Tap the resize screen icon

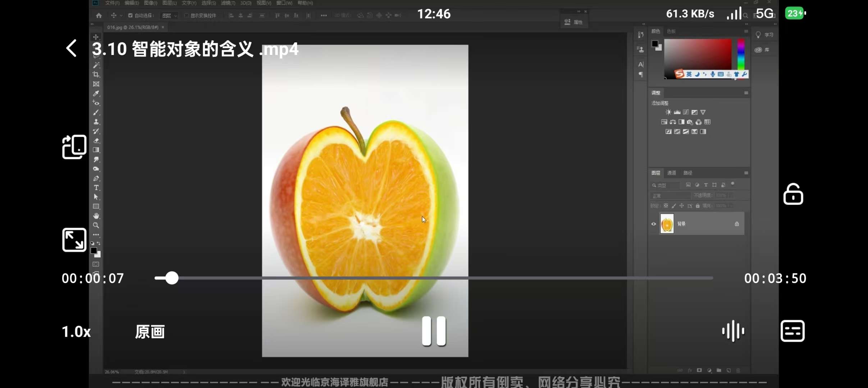coord(74,240)
